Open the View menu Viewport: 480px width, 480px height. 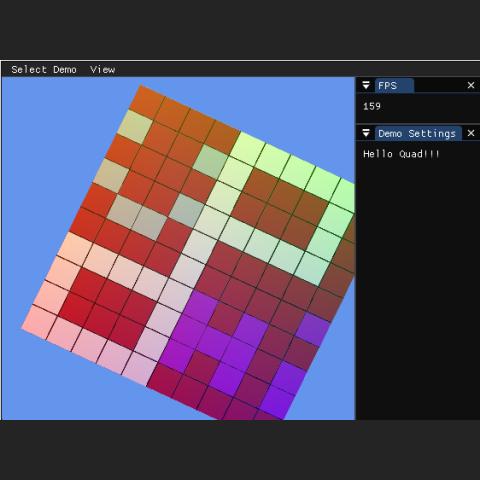(102, 69)
